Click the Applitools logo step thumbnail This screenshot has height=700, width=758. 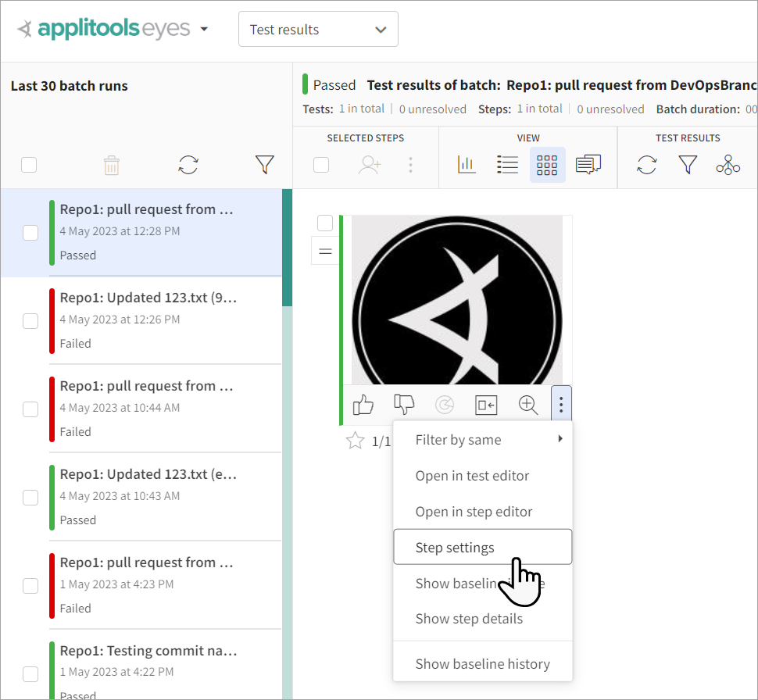[456, 301]
